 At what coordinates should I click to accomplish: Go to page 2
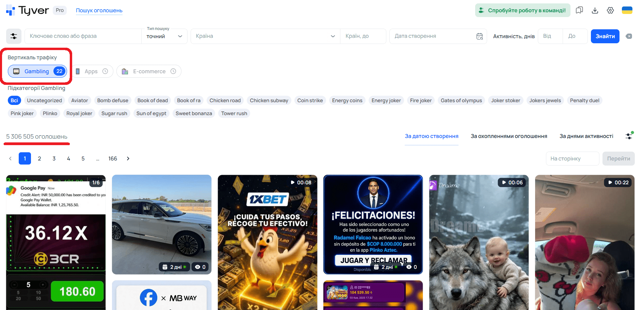click(x=39, y=158)
